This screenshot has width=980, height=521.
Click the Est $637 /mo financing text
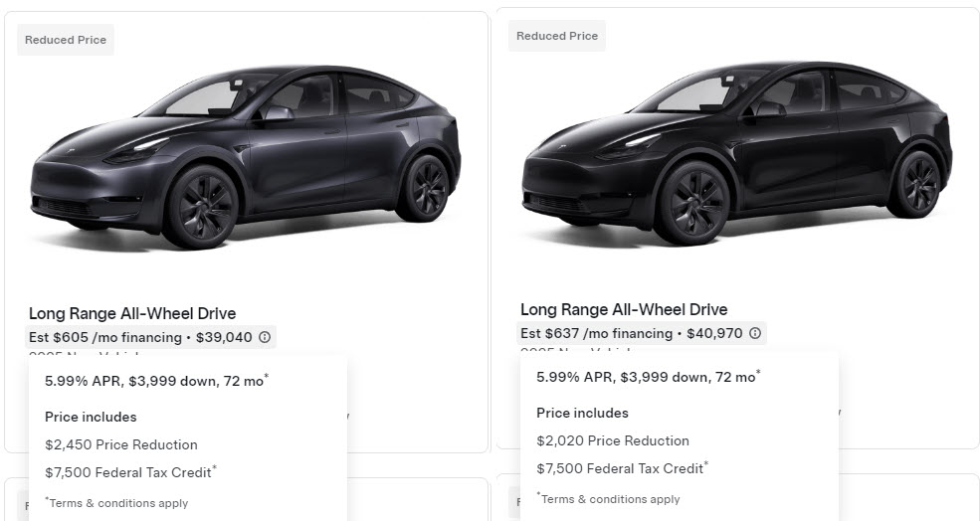coord(596,334)
